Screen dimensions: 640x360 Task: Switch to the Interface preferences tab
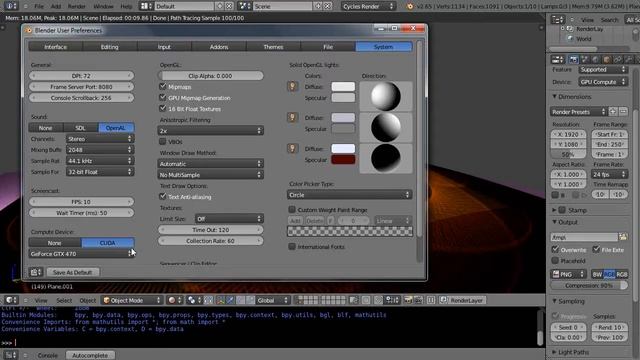pos(56,47)
